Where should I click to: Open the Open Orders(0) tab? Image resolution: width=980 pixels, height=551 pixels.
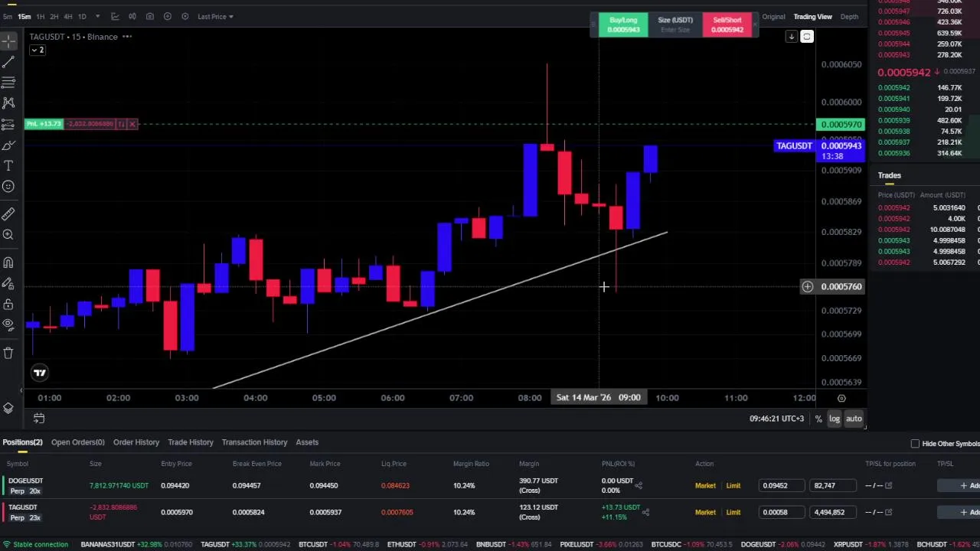[77, 442]
